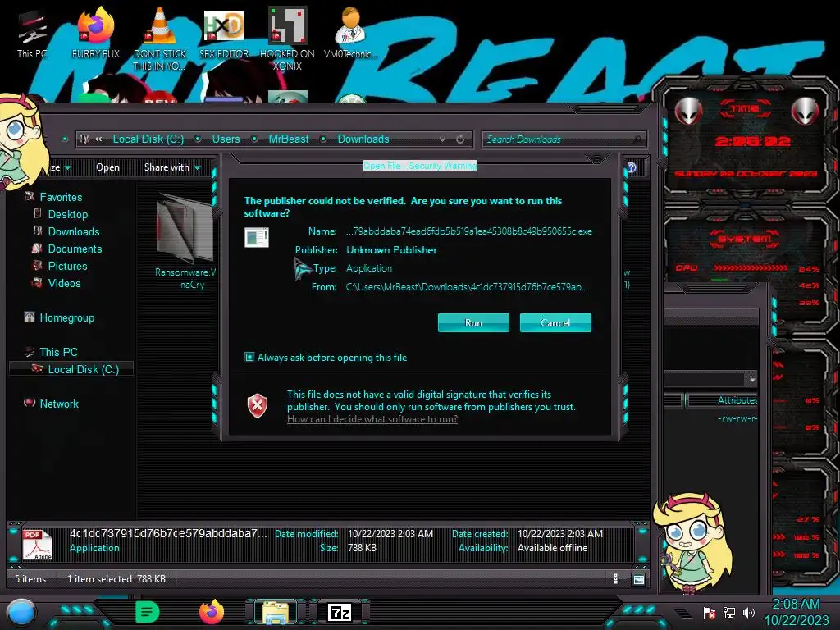The image size is (840, 630).
Task: Open Action Center flag tray icon
Action: [x=710, y=612]
